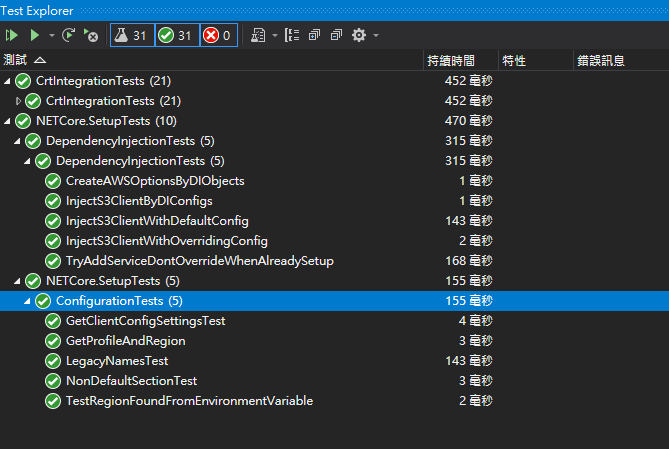The height and width of the screenshot is (449, 669).
Task: Select the NonDefaultSectionTest test
Action: tap(131, 381)
